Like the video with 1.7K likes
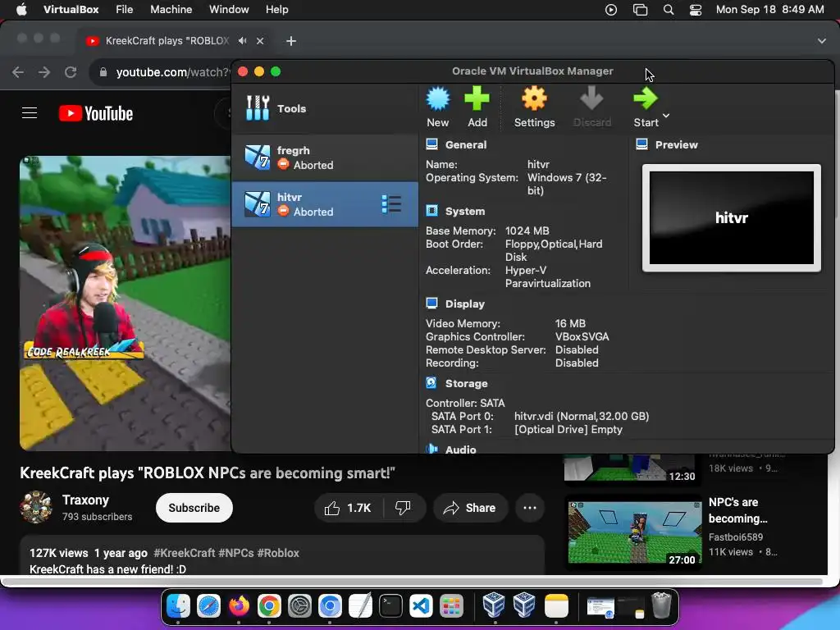 [x=348, y=508]
